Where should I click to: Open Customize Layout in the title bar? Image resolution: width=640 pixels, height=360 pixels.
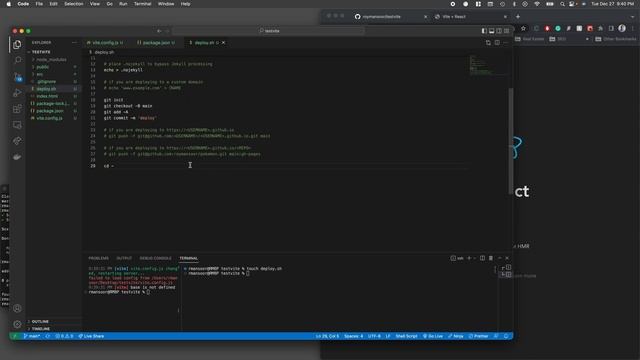[507, 31]
